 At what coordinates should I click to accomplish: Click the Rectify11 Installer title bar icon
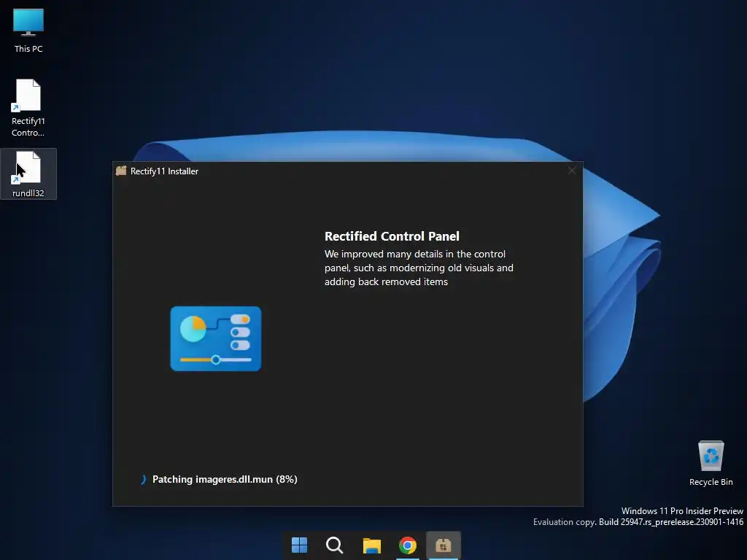pyautogui.click(x=121, y=171)
